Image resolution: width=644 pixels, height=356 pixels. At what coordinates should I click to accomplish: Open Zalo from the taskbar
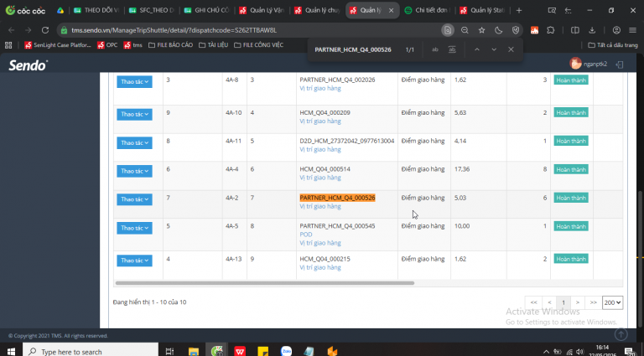286,351
